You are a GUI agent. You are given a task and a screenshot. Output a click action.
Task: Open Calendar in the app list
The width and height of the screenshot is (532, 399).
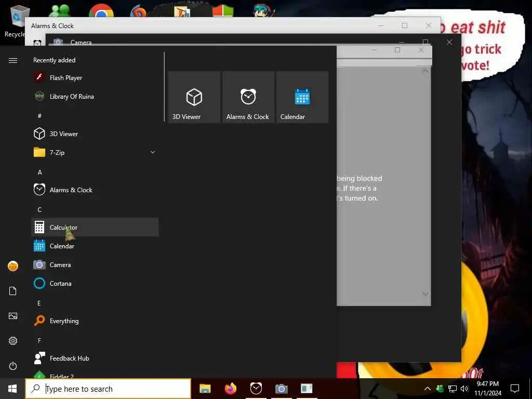[95, 246]
